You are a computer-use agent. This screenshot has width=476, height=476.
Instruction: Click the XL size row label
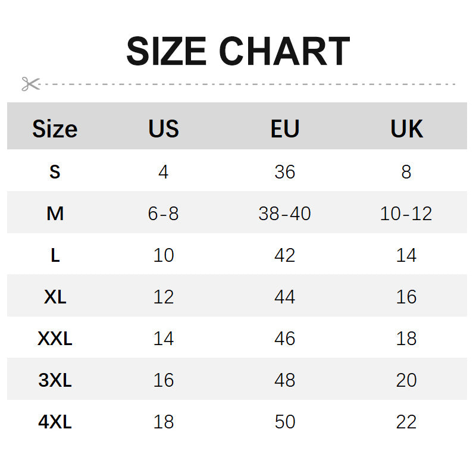tap(55, 297)
